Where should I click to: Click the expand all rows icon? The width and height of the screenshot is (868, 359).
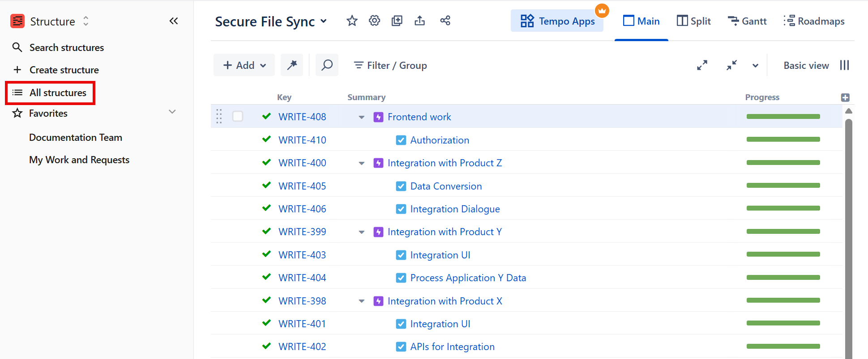(x=702, y=65)
